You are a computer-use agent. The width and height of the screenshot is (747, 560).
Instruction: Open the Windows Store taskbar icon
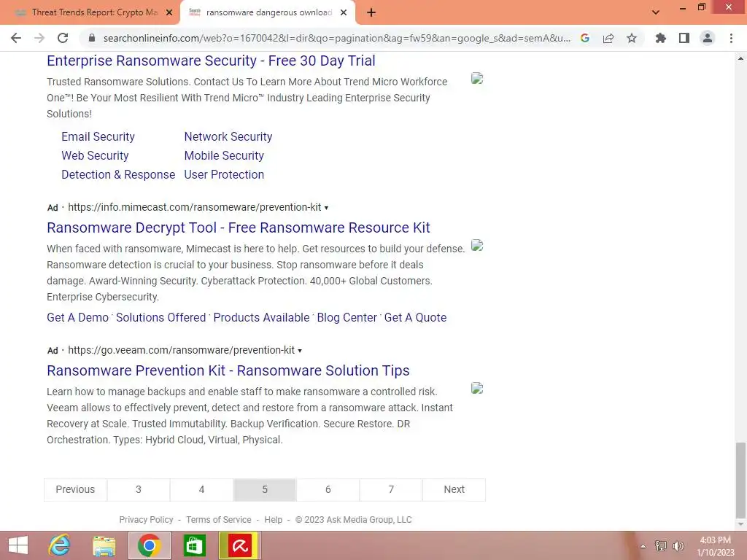coord(194,545)
